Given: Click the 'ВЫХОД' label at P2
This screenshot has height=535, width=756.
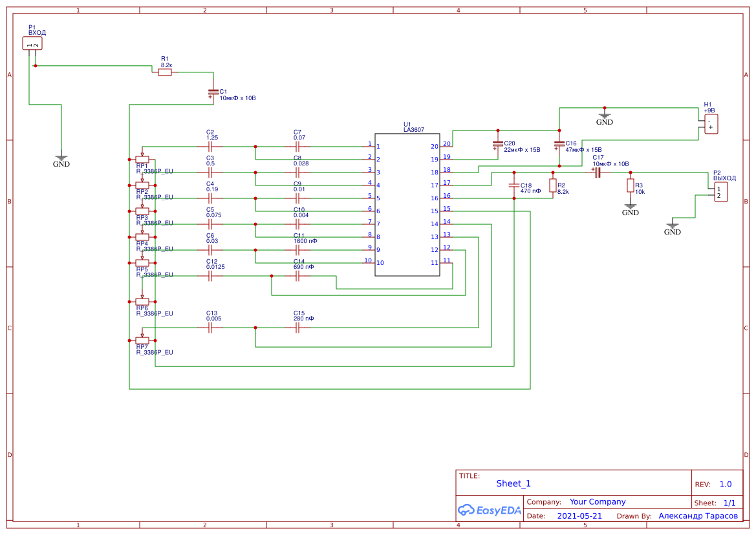Looking at the screenshot, I should [725, 178].
